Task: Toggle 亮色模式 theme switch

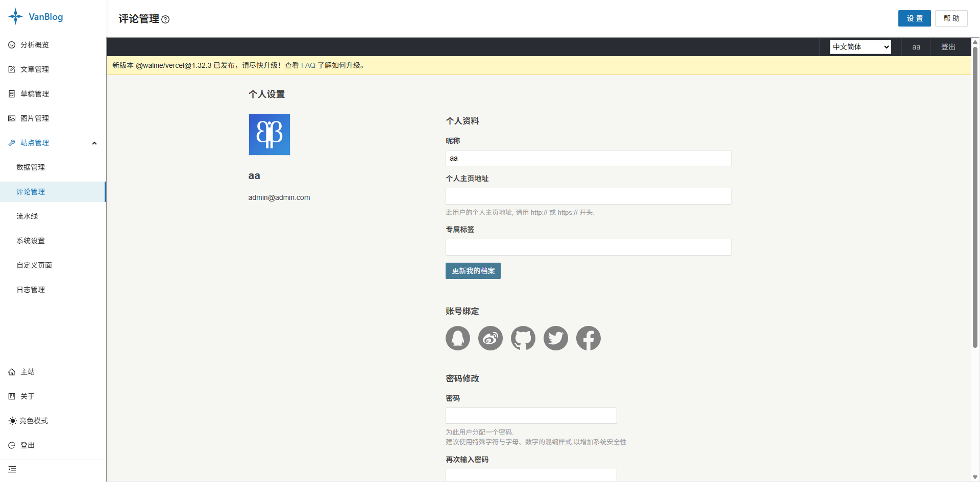Action: [29, 421]
